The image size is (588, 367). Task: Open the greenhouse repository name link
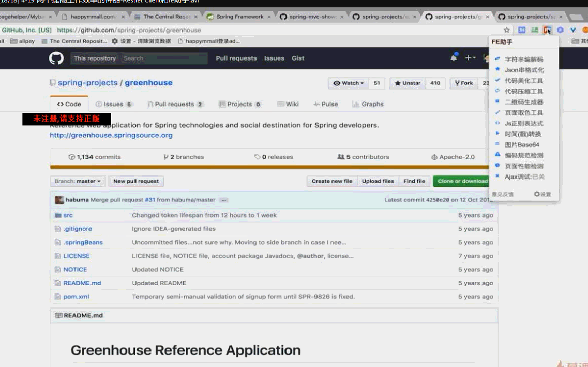tap(148, 82)
